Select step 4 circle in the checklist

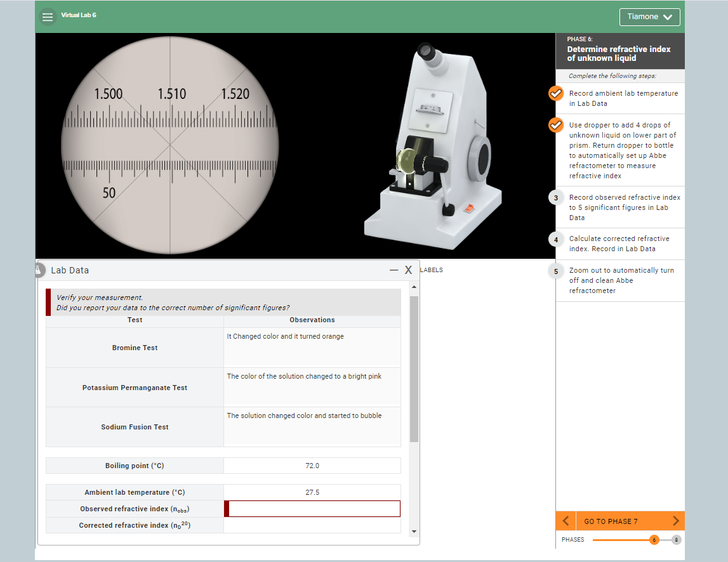pos(555,239)
